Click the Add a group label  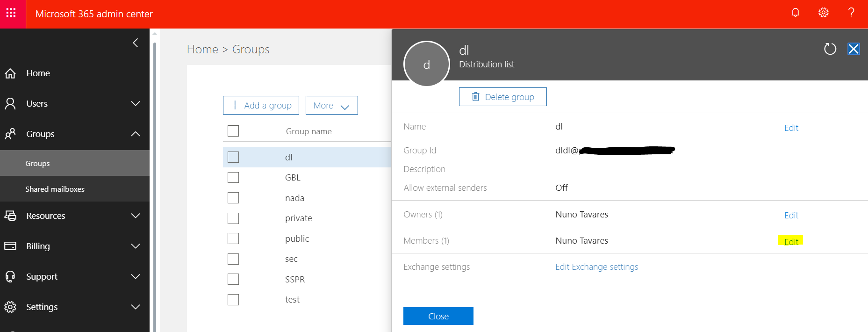(268, 106)
